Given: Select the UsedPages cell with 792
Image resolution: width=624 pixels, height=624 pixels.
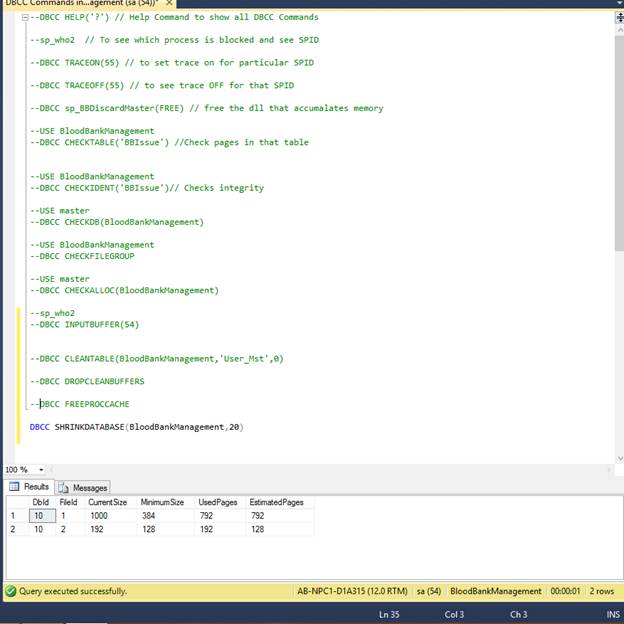Looking at the screenshot, I should pyautogui.click(x=220, y=515).
